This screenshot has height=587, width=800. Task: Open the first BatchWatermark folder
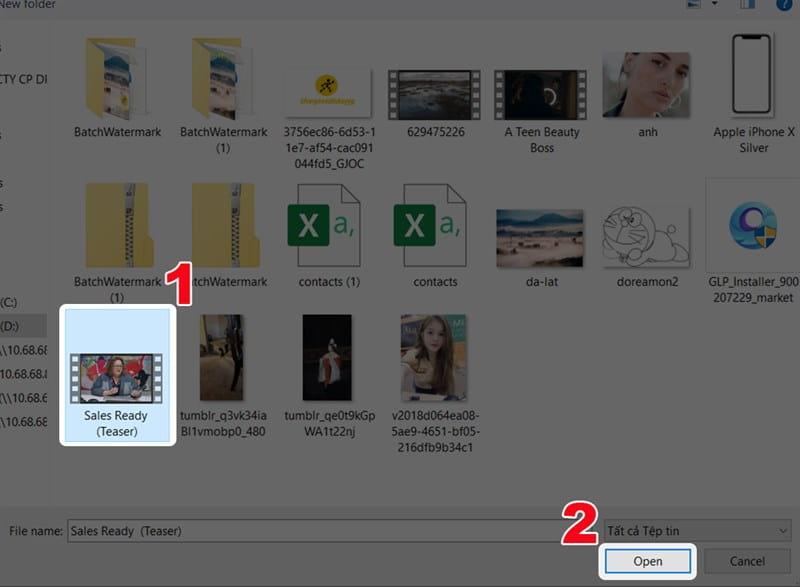click(117, 88)
